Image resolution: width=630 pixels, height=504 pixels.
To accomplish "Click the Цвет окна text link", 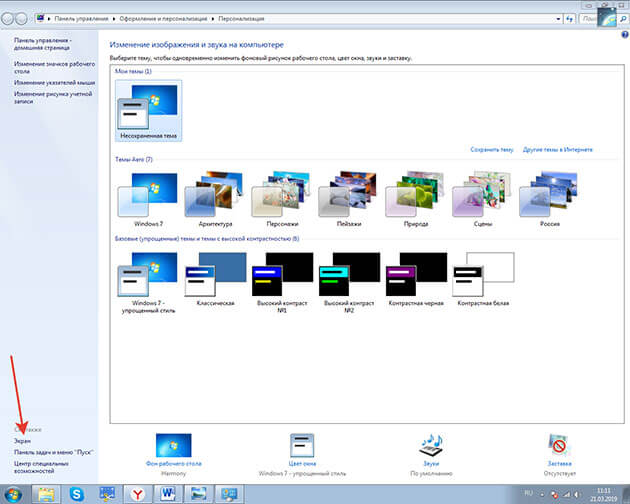I will pyautogui.click(x=302, y=463).
